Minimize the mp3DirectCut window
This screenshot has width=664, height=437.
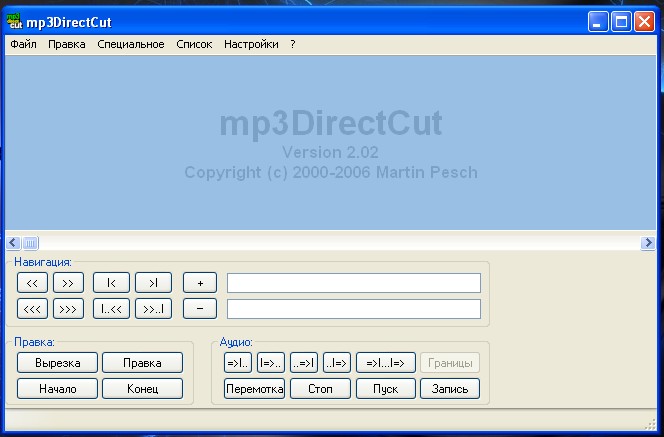coord(598,22)
